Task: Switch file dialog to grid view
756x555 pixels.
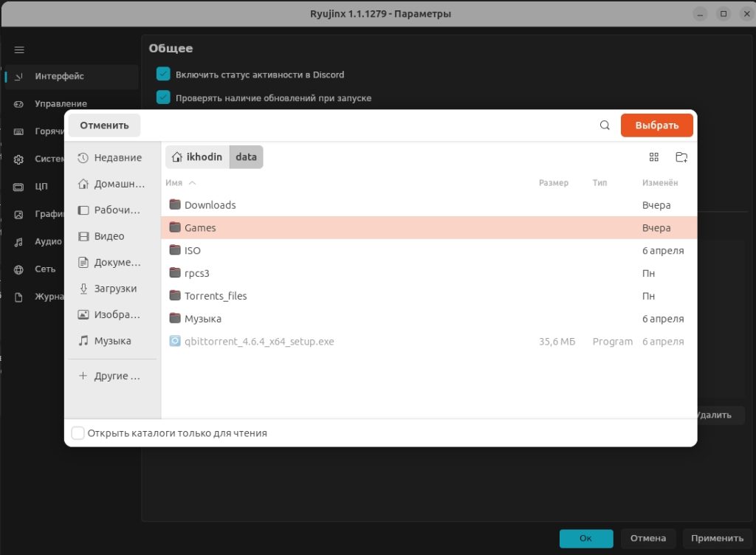Action: pos(654,157)
